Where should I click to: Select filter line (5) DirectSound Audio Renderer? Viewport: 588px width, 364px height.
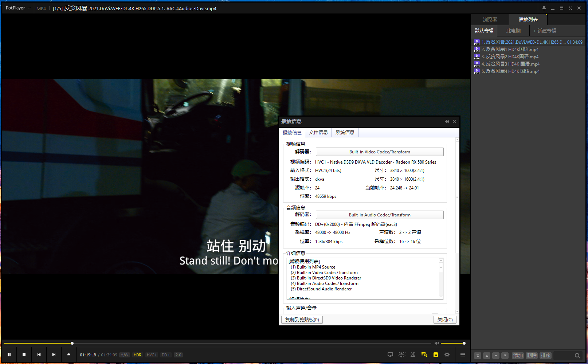point(321,289)
